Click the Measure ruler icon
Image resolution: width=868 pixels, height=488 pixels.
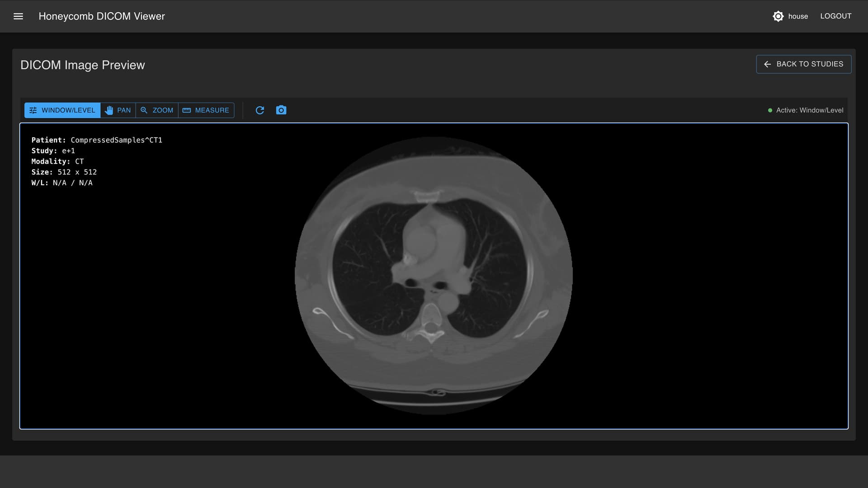pos(186,110)
